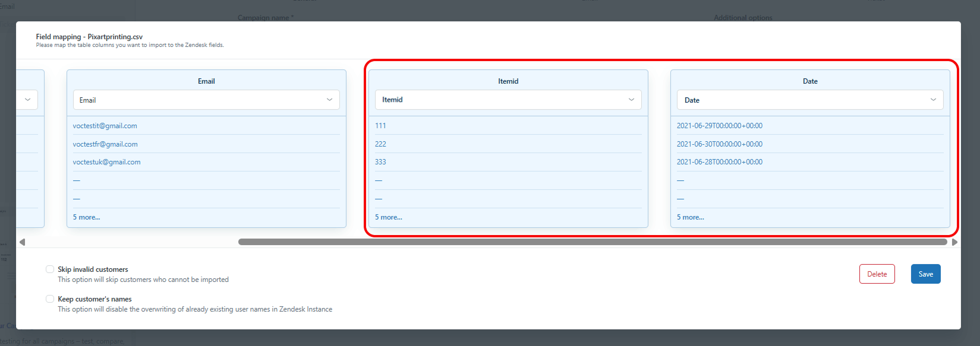The height and width of the screenshot is (346, 980).
Task: Open the Date field mapping dropdown
Action: [x=809, y=100]
